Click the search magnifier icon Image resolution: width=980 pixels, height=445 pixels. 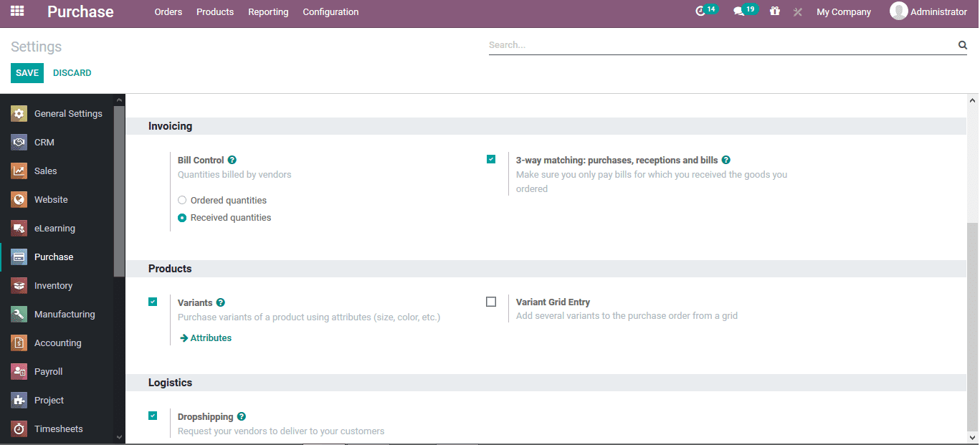[x=962, y=45]
